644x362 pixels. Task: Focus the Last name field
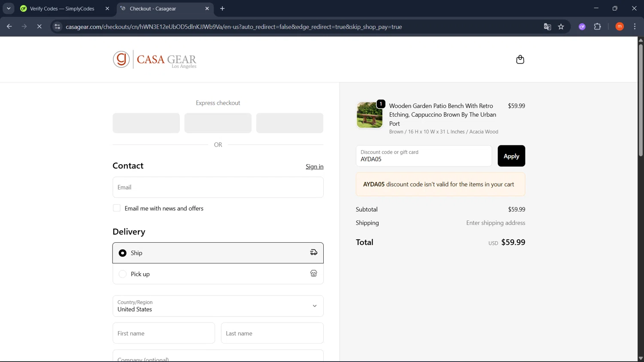[272, 333]
